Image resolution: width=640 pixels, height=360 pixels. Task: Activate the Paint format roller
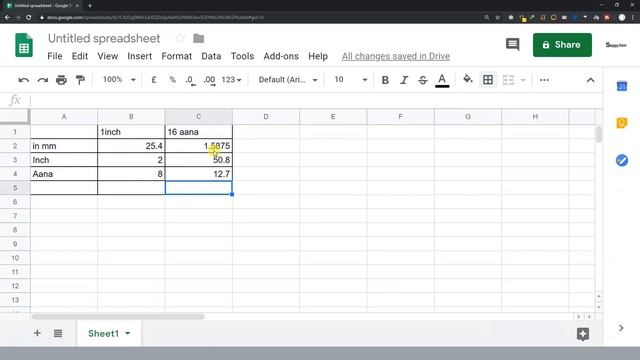80,80
